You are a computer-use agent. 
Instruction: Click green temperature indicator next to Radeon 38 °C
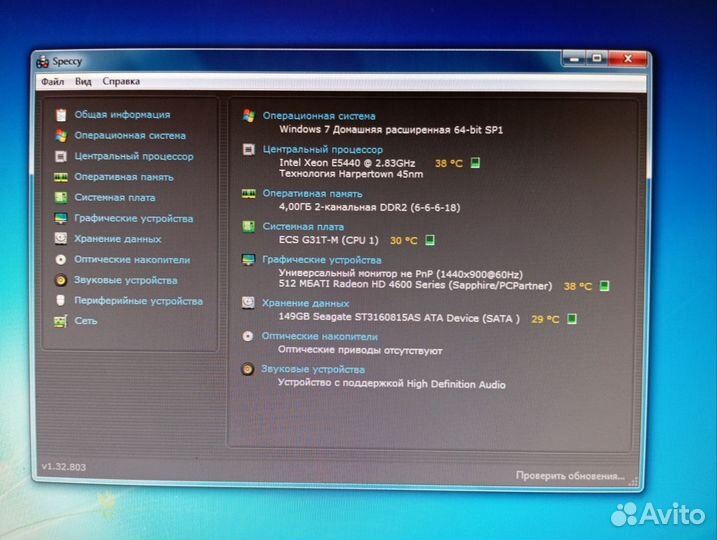[x=604, y=286]
